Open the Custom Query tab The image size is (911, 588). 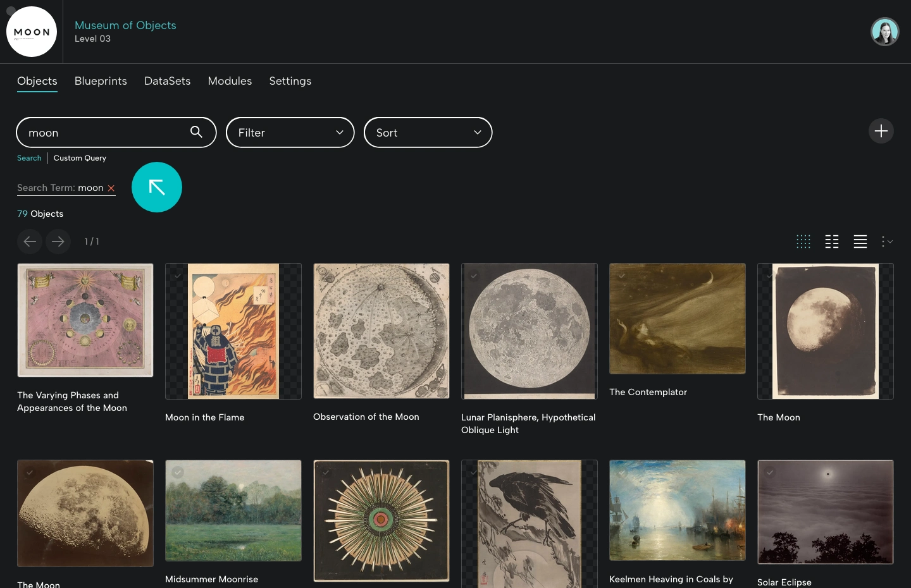pyautogui.click(x=80, y=158)
